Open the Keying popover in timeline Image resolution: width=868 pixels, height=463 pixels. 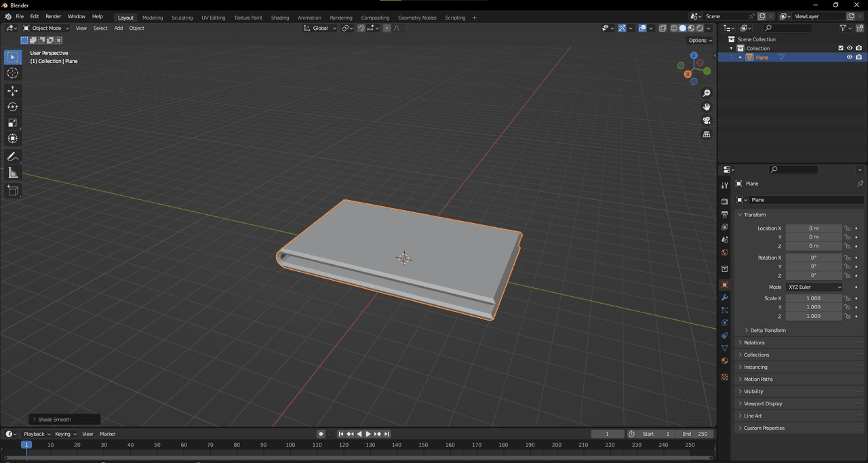[65, 434]
